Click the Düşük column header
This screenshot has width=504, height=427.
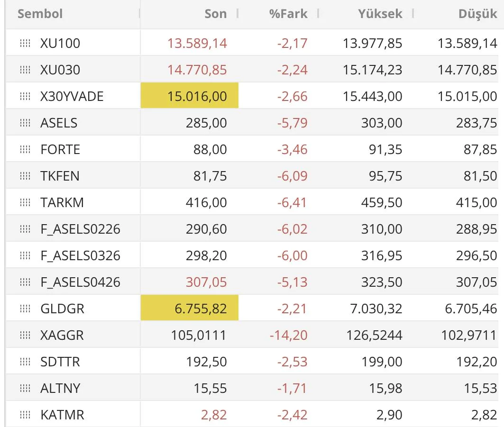(477, 14)
